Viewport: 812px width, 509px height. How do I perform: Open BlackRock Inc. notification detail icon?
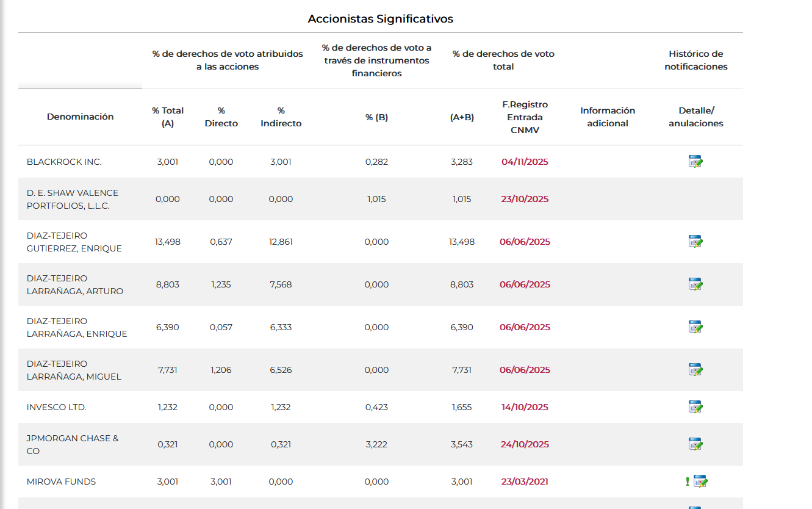[x=695, y=162]
